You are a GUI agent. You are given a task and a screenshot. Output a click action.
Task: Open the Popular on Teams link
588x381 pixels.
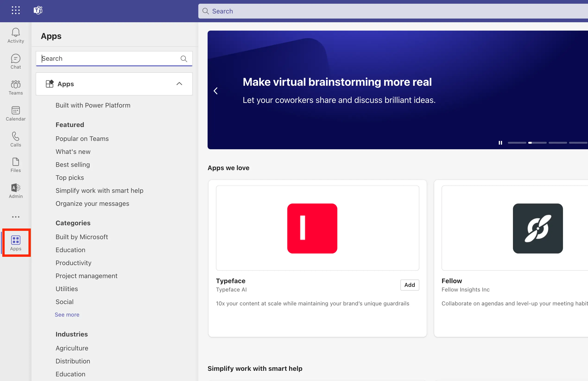tap(82, 139)
